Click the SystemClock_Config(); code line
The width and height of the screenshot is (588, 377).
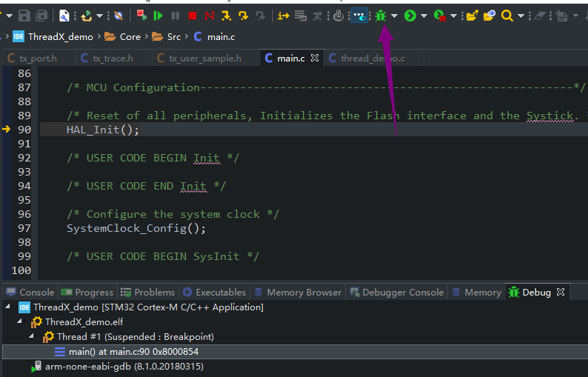click(x=136, y=228)
